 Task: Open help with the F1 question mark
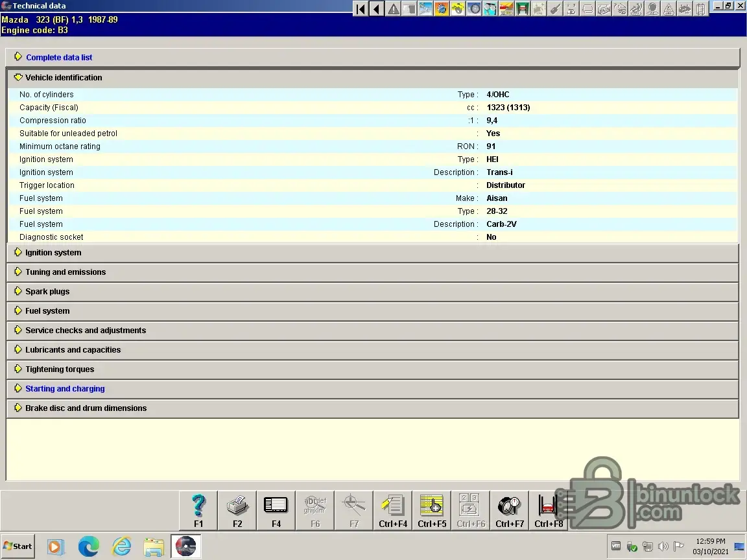198,511
